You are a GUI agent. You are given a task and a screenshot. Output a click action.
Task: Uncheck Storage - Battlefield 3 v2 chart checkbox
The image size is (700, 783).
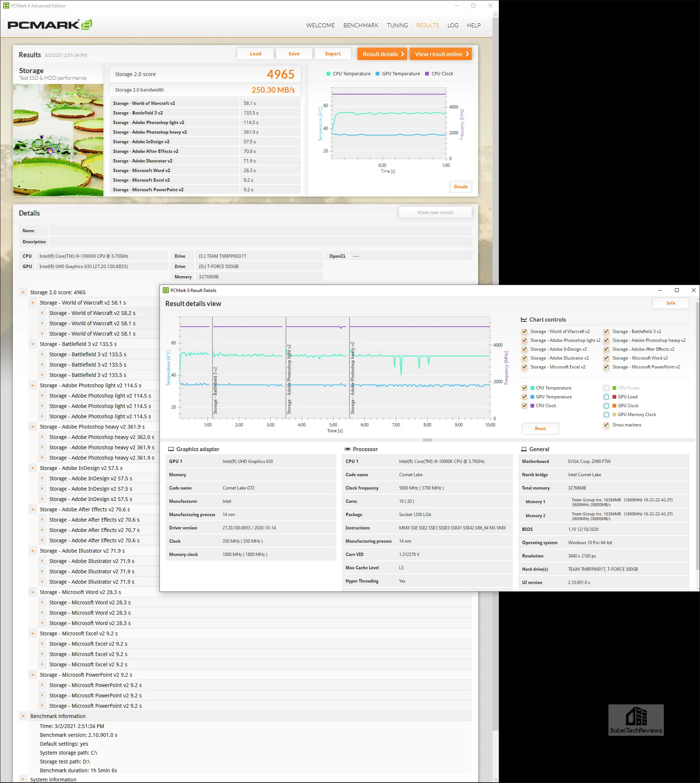click(606, 332)
